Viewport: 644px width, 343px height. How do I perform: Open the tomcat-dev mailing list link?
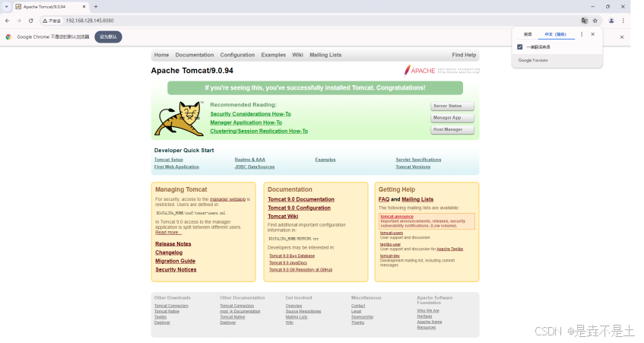click(390, 256)
